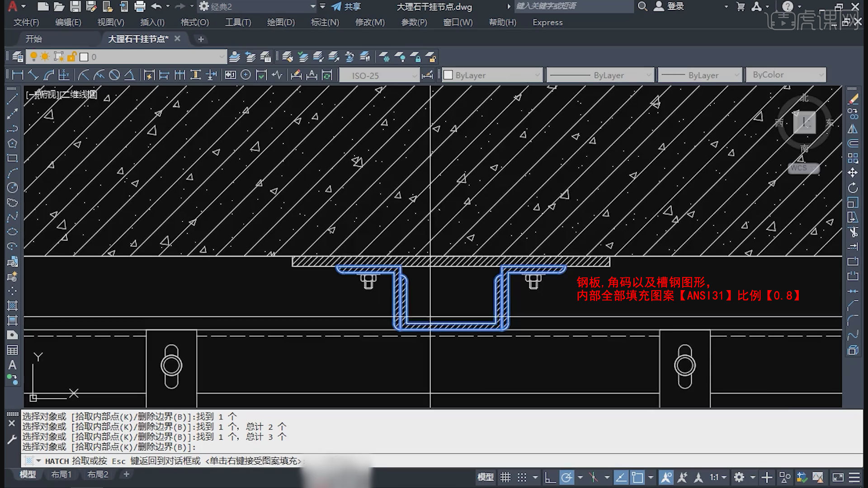
Task: Click the Linear dimension tool
Action: pos(18,75)
